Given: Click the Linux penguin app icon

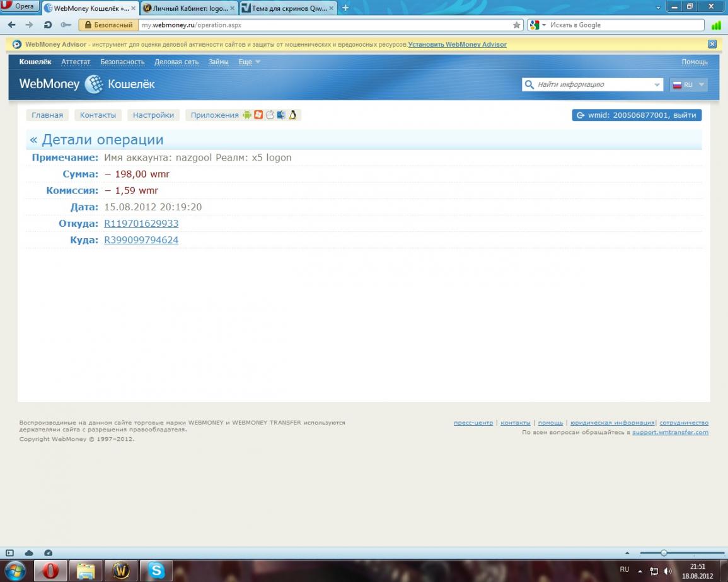Looking at the screenshot, I should (x=292, y=115).
